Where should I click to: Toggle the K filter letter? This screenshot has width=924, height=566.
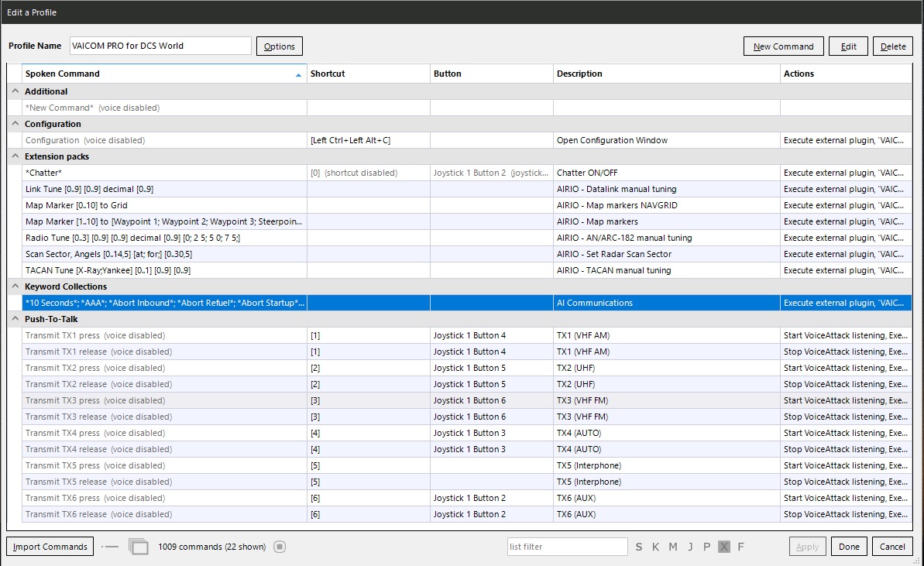click(x=655, y=547)
